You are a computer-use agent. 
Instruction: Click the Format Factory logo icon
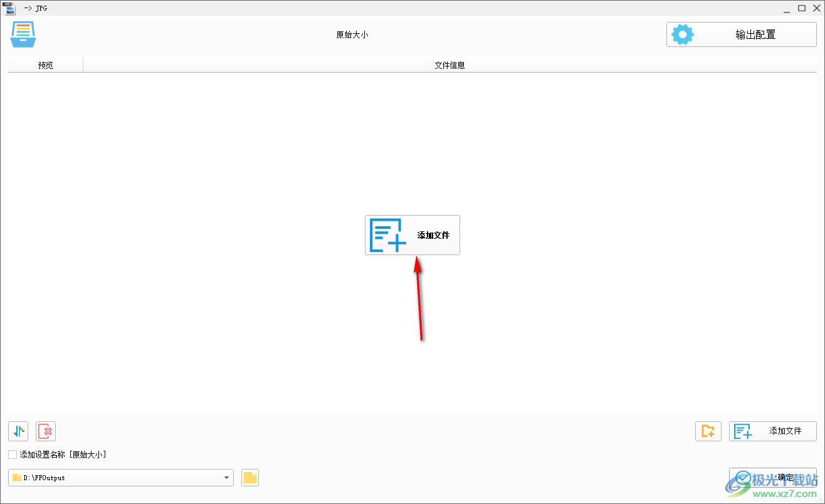click(x=23, y=34)
